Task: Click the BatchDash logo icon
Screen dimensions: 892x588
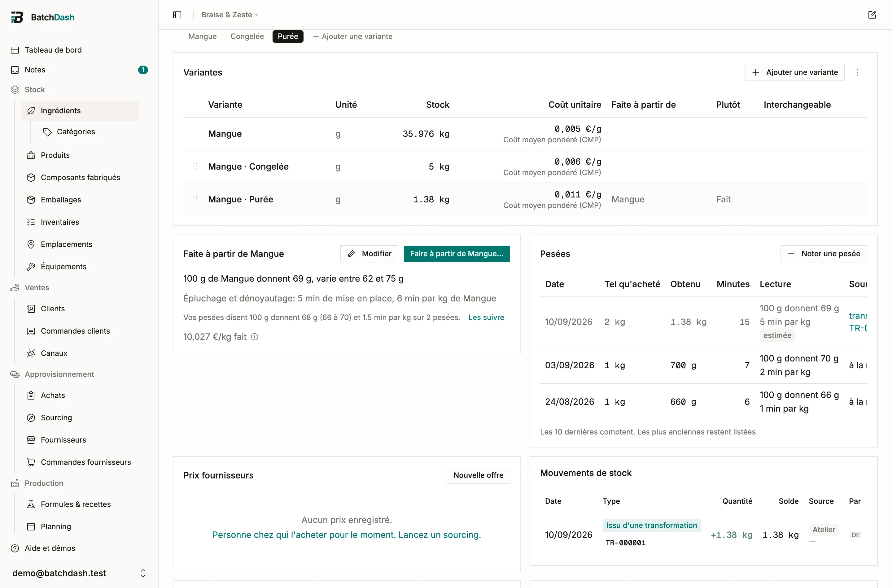Action: [17, 17]
